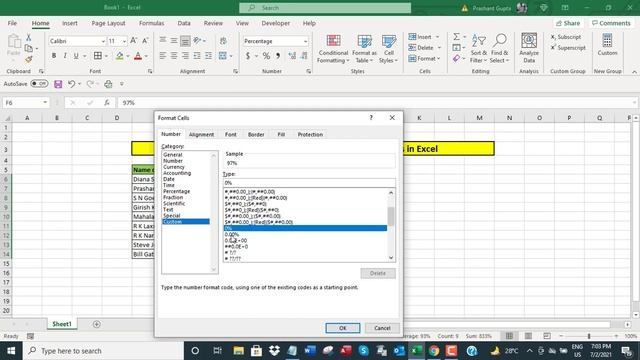This screenshot has height=360, width=640.
Task: Click the Format Cells help question mark
Action: click(x=371, y=118)
